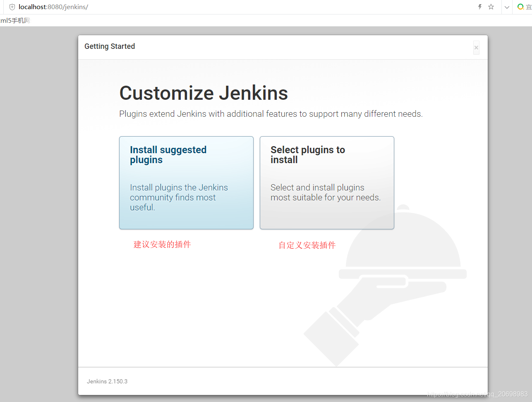Image resolution: width=532 pixels, height=402 pixels.
Task: Click the site security shield icon
Action: pyautogui.click(x=12, y=7)
